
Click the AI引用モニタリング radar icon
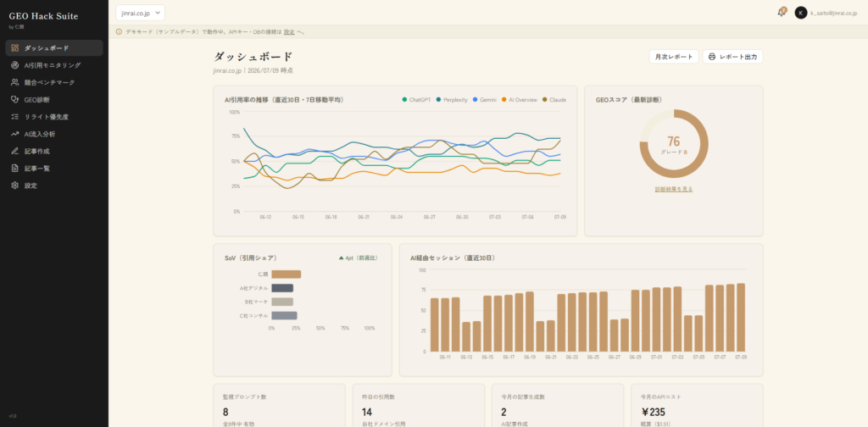(x=15, y=65)
